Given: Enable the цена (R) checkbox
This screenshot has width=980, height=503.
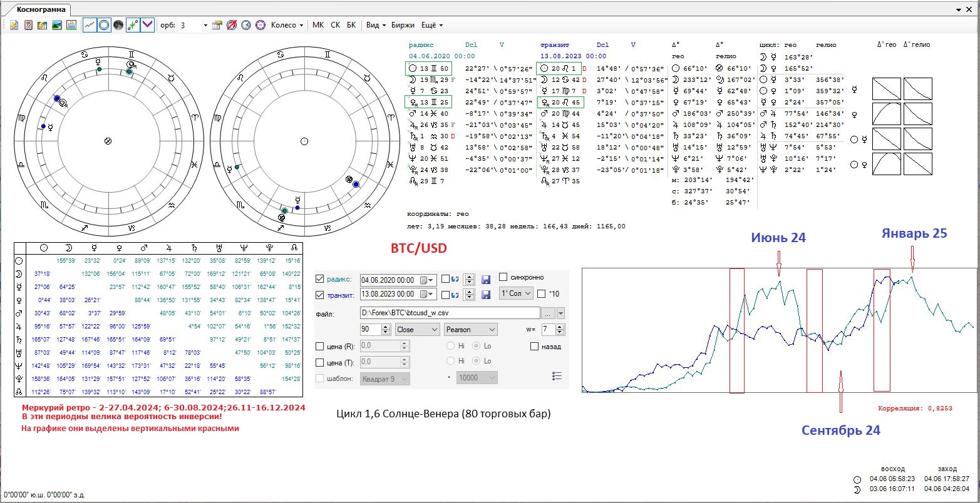Looking at the screenshot, I should pyautogui.click(x=321, y=345).
